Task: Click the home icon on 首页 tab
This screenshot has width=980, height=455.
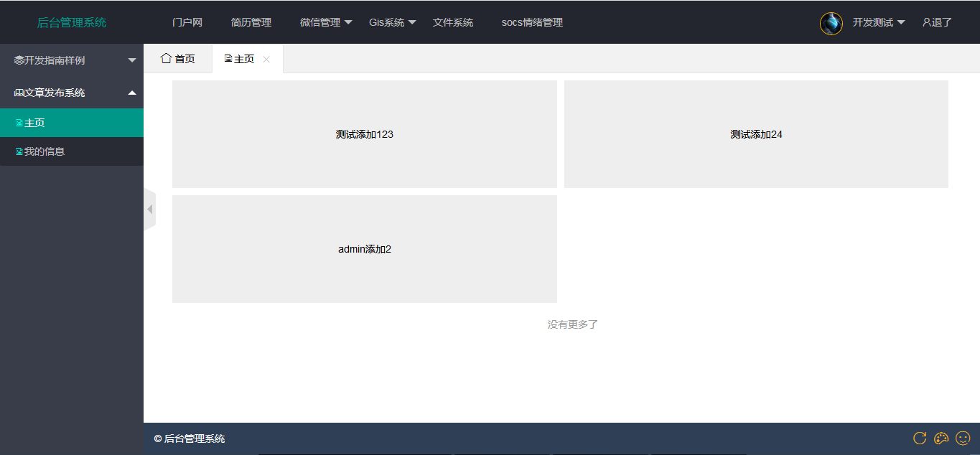Action: click(166, 58)
